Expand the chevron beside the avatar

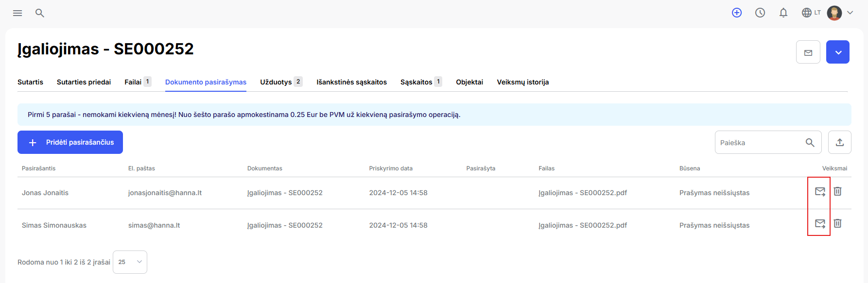pos(850,13)
